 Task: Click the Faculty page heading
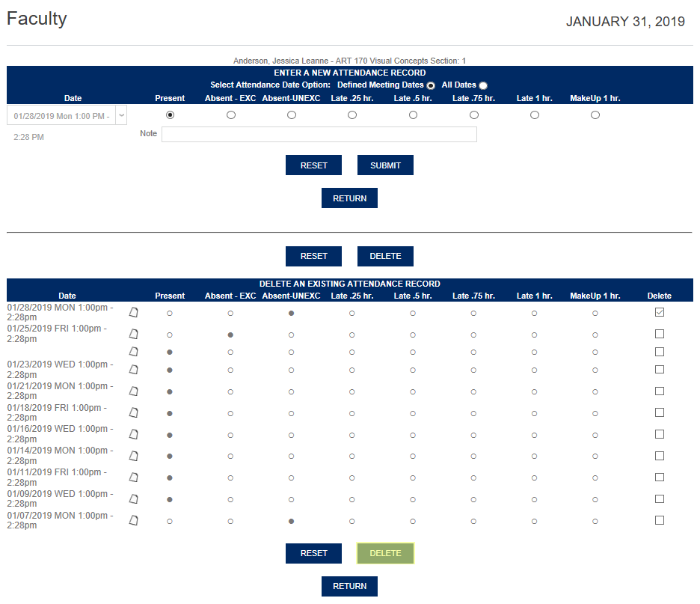[37, 19]
